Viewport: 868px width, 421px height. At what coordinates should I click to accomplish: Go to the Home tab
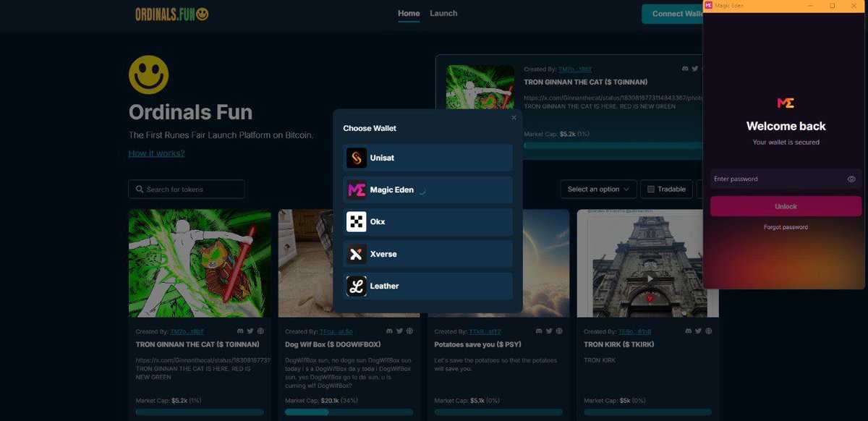[x=409, y=13]
